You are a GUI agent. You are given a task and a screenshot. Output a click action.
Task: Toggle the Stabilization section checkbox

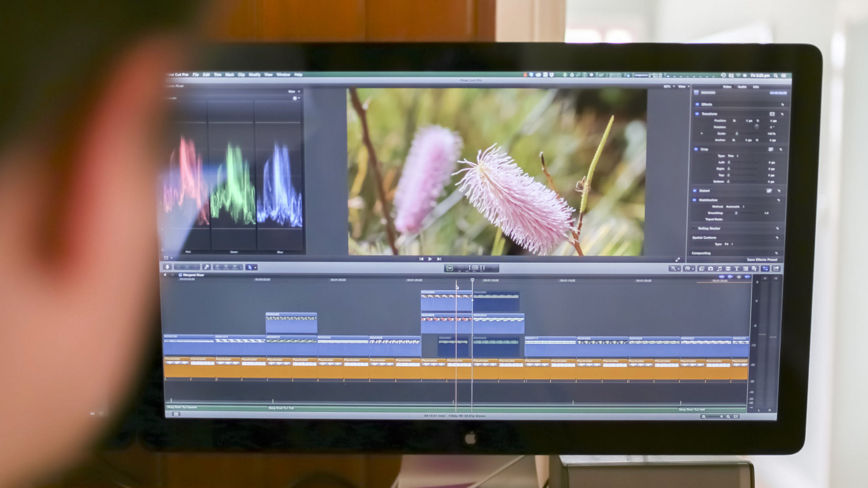(x=695, y=200)
